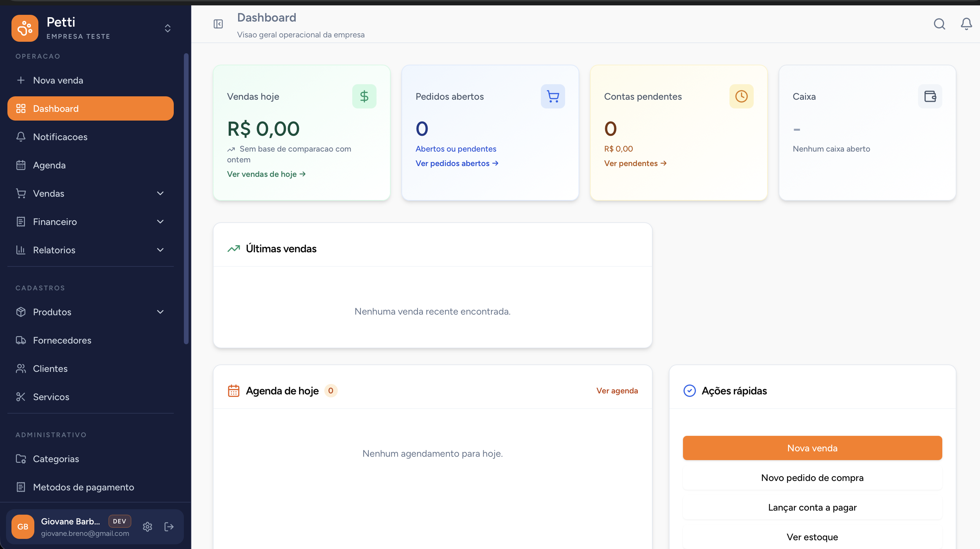The height and width of the screenshot is (549, 980).
Task: Click trending icon beside Últimas vendas
Action: coord(234,249)
